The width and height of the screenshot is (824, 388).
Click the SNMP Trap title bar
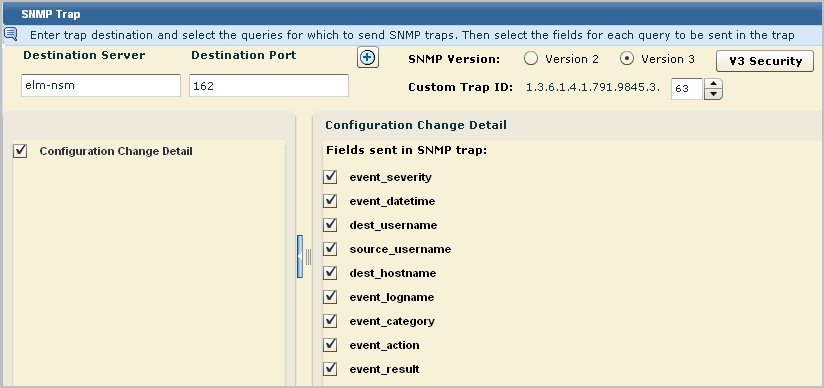tap(412, 14)
